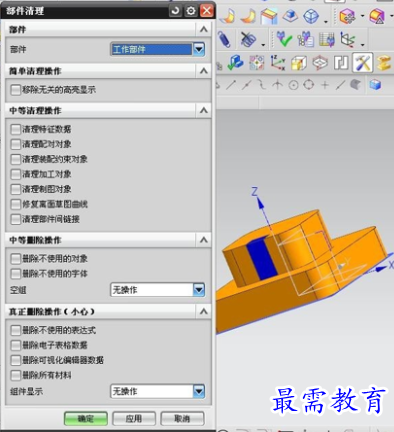The height and width of the screenshot is (432, 394).
Task: Check 删除所有材料 checkbox
Action: pyautogui.click(x=15, y=375)
